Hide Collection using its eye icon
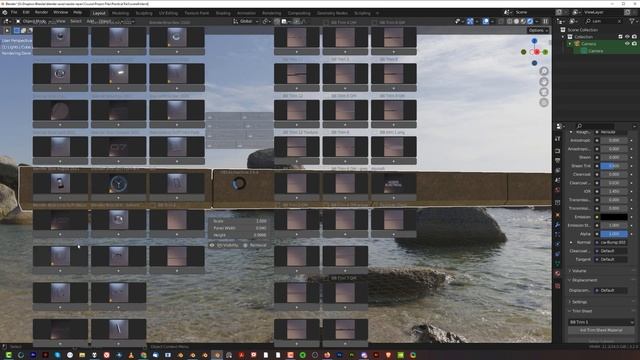Screen dimensions: 640x360 (627, 37)
